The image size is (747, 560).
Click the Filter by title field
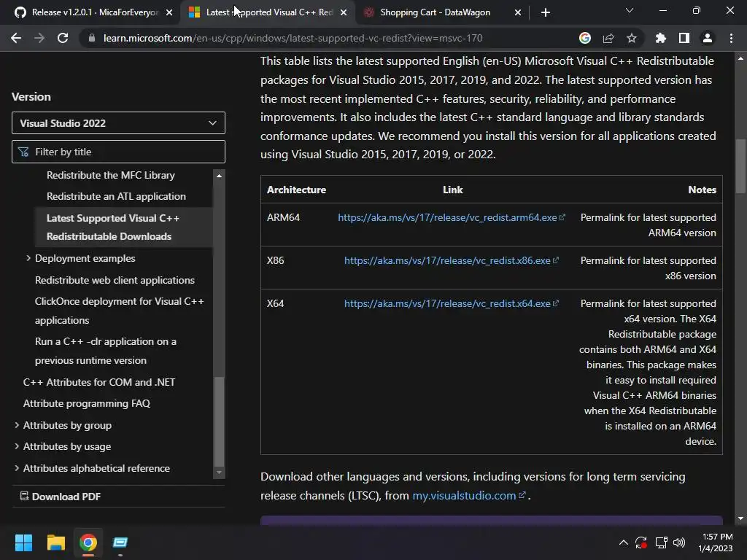118,152
